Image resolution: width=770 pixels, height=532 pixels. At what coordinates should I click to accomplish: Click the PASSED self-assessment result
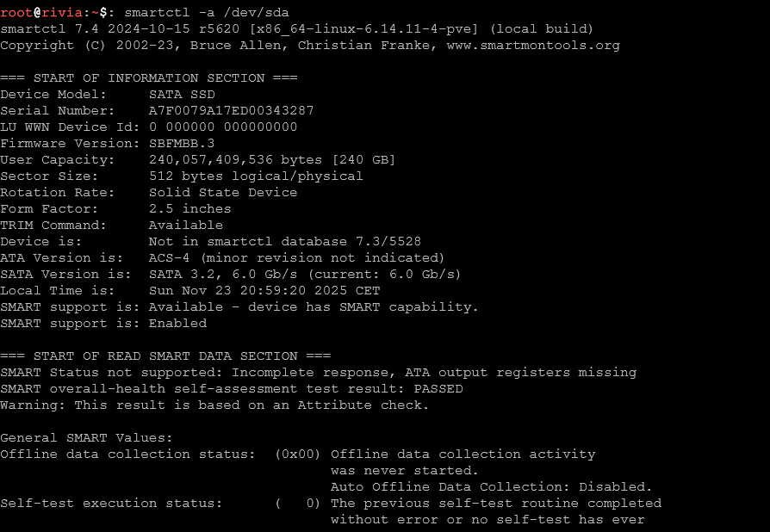click(438, 388)
